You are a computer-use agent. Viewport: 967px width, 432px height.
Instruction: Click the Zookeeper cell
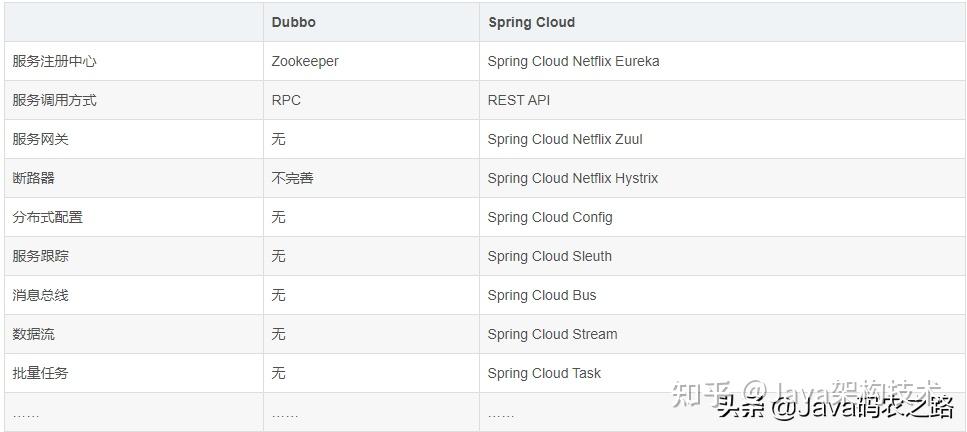tap(305, 61)
